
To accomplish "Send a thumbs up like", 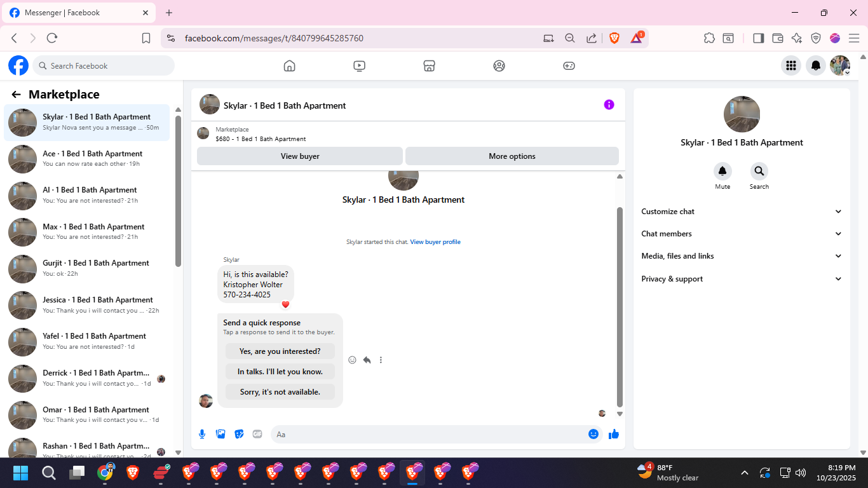I will click(x=614, y=434).
